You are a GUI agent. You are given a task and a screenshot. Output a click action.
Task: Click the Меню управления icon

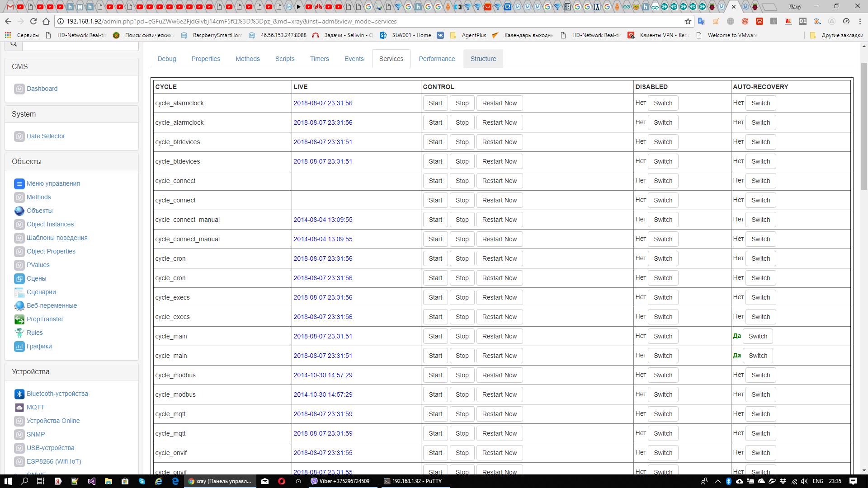point(19,184)
